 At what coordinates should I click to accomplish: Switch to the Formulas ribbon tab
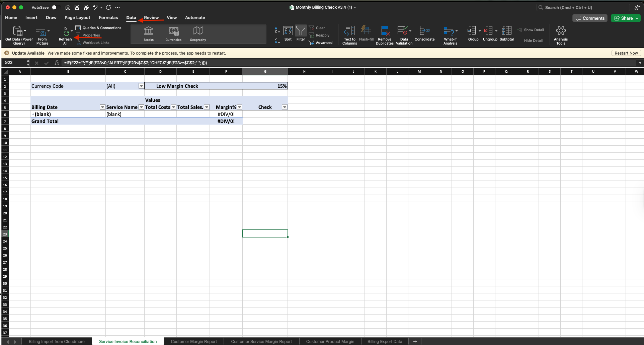point(108,18)
